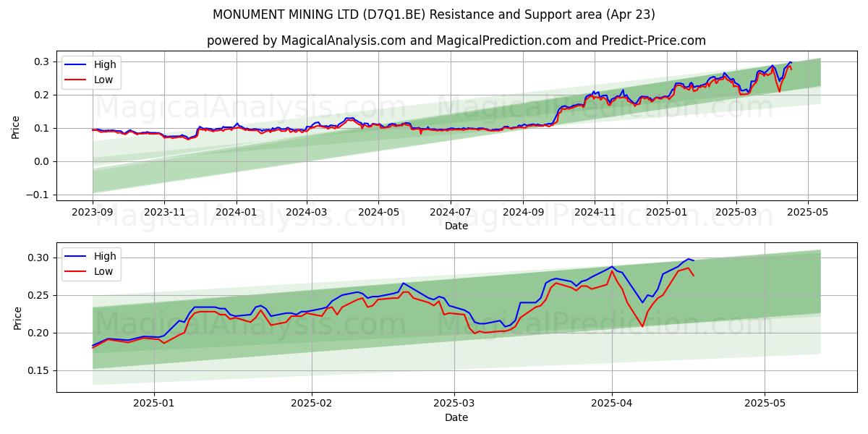Click the 'Price' axis label of the top chart
868x434 pixels.
tap(16, 127)
